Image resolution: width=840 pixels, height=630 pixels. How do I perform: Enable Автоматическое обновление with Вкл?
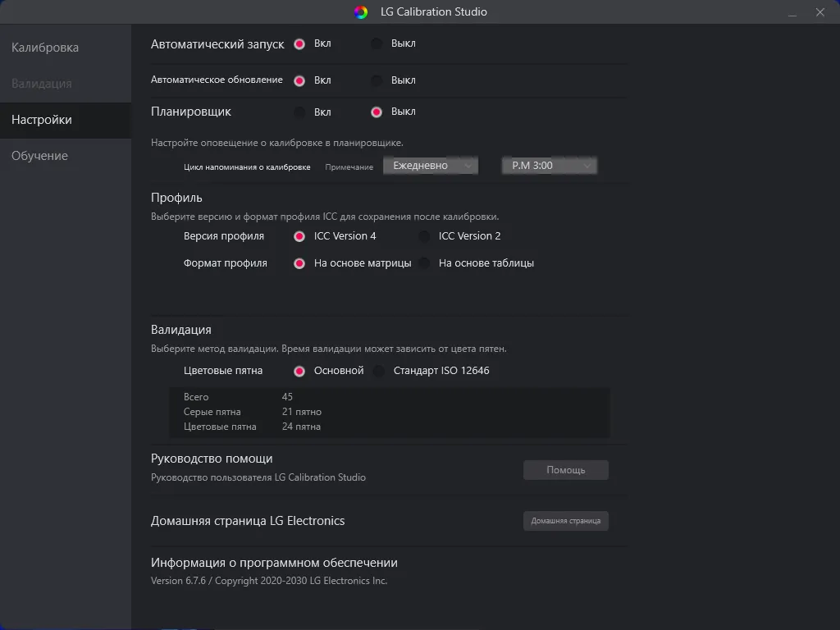(x=299, y=80)
